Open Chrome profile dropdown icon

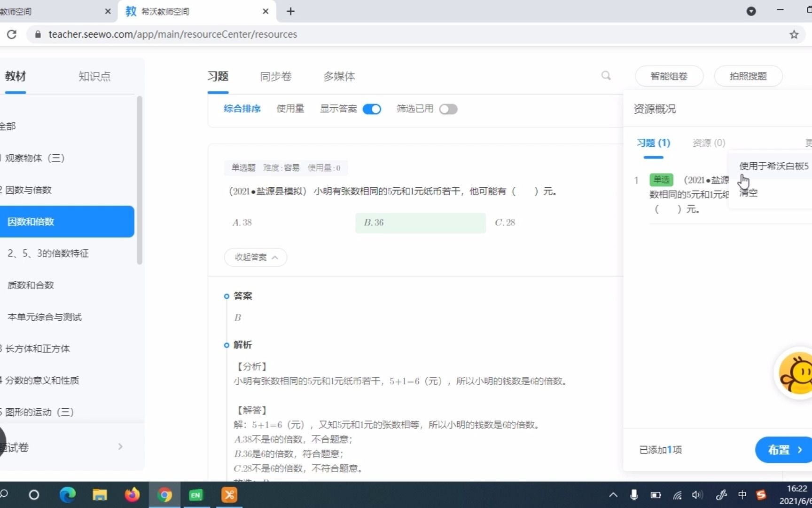pos(751,11)
